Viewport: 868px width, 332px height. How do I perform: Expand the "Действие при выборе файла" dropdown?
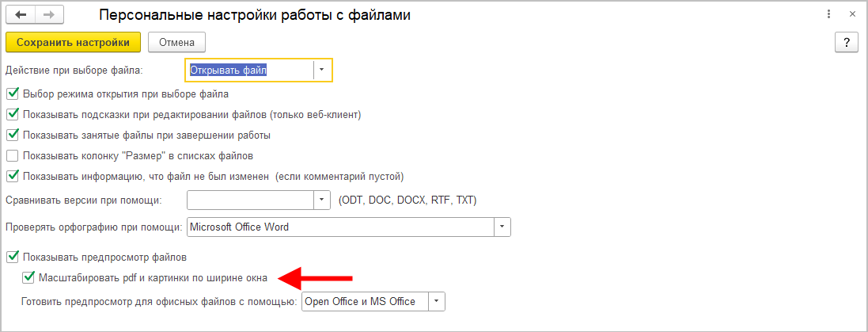point(322,70)
